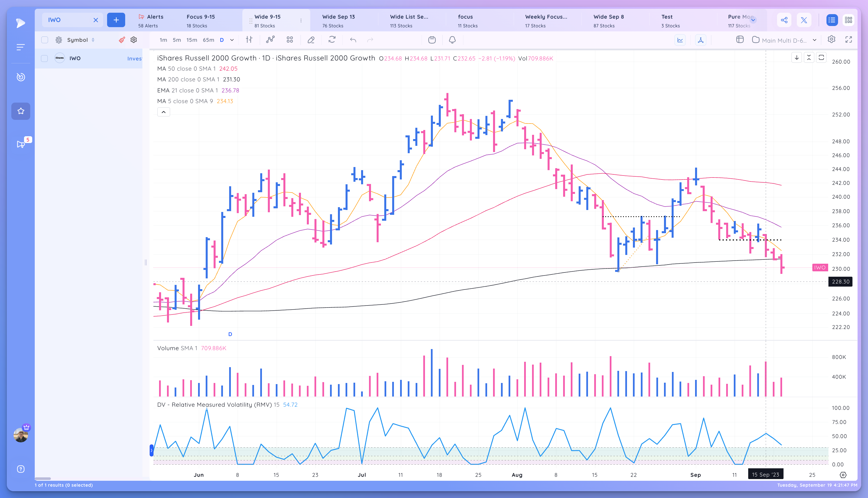Viewport: 868px width, 498px height.
Task: Open the app logo home icon
Action: 21,23
